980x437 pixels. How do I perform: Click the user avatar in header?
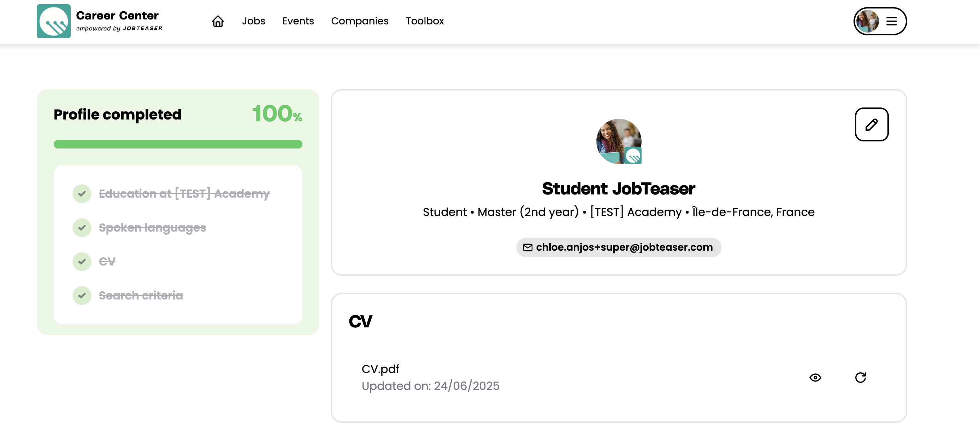pyautogui.click(x=867, y=21)
